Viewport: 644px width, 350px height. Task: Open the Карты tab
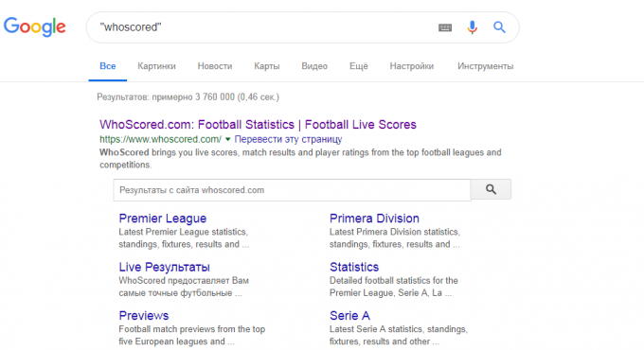pos(266,66)
